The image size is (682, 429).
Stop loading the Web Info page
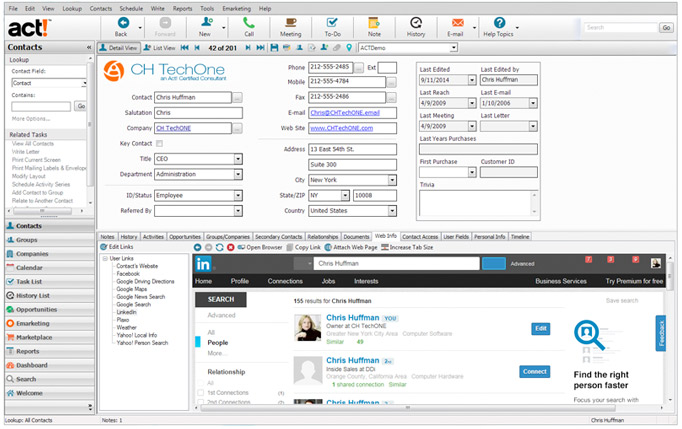(x=231, y=248)
